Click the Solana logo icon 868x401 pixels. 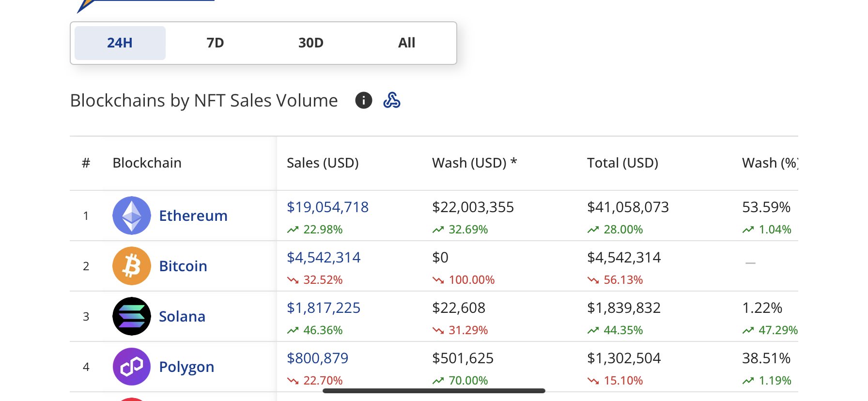pos(132,316)
